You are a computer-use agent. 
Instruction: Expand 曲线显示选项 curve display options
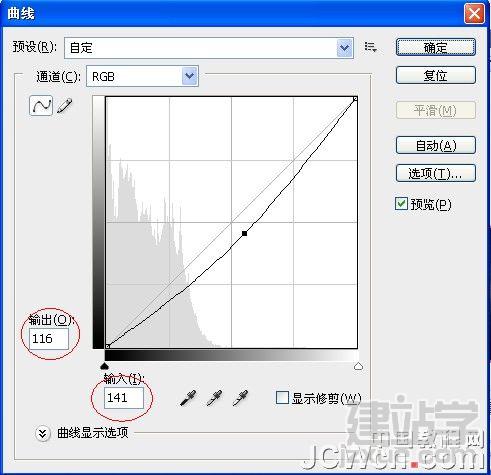coord(43,433)
